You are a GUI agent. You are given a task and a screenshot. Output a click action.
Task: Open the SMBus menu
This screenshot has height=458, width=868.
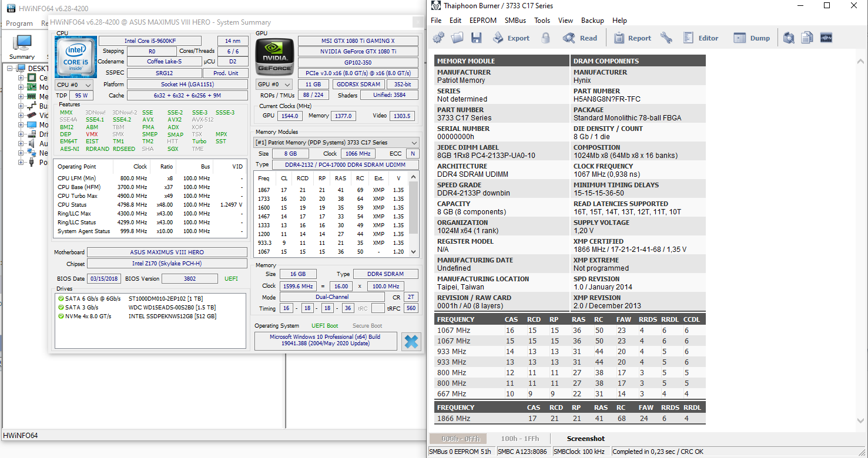515,20
